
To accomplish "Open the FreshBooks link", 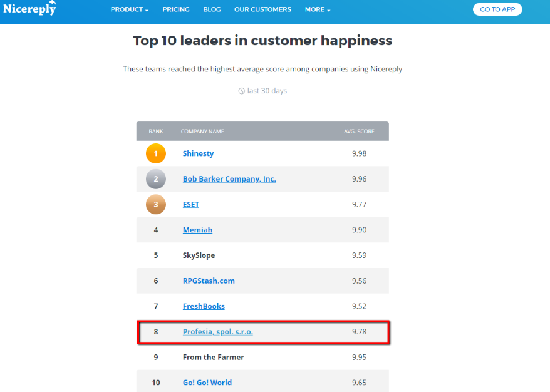I will tap(204, 306).
